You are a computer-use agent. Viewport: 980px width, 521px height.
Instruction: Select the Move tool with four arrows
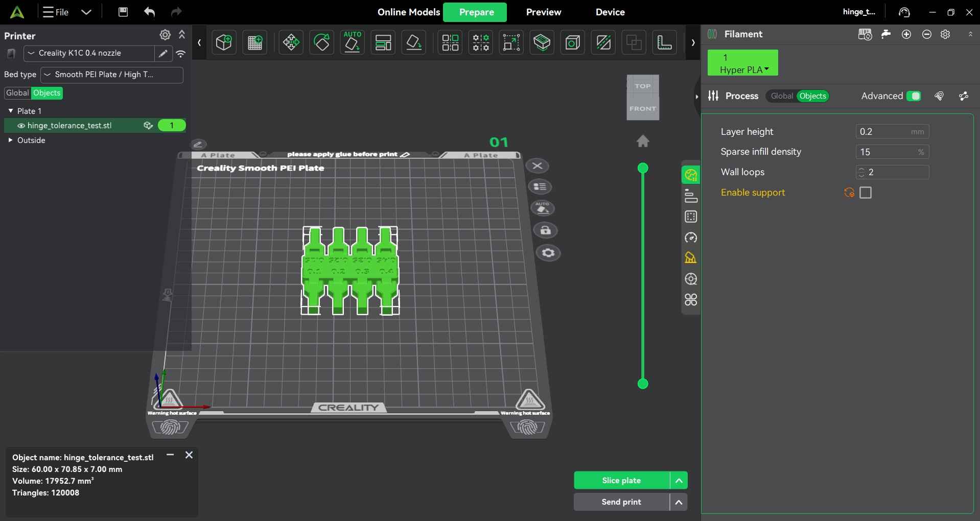click(291, 42)
